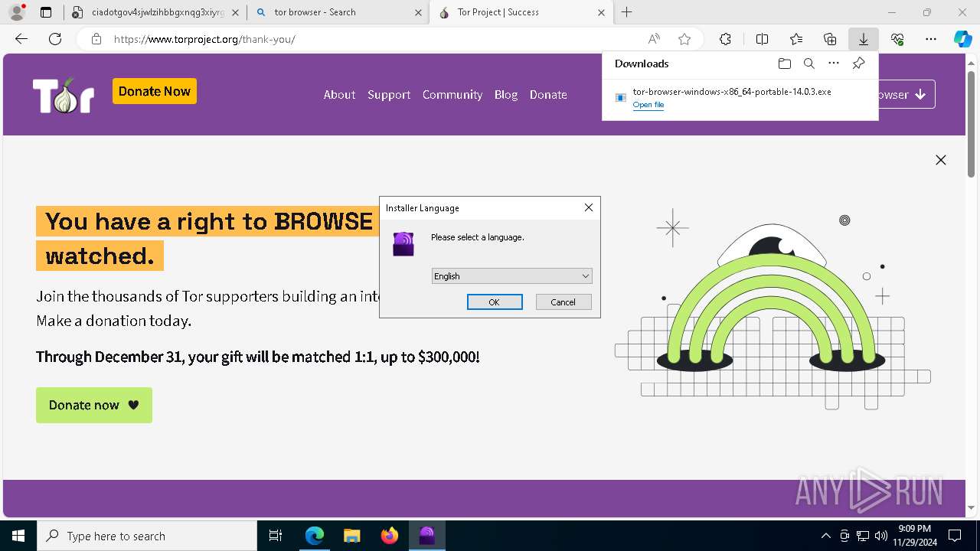Open the Donate menu item
The image size is (980, 551).
tap(548, 95)
